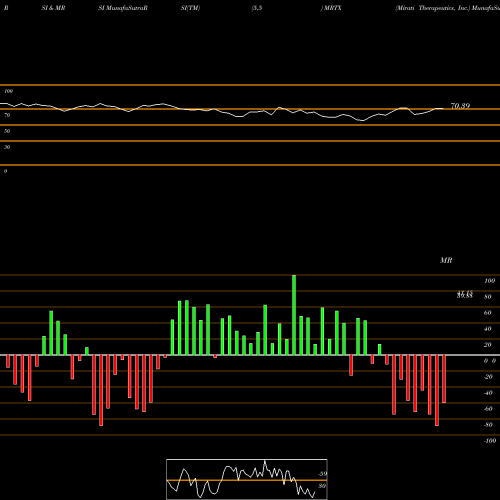Click the tallest green bar reaching 100
Screen dimensions: 500x500
(294, 315)
